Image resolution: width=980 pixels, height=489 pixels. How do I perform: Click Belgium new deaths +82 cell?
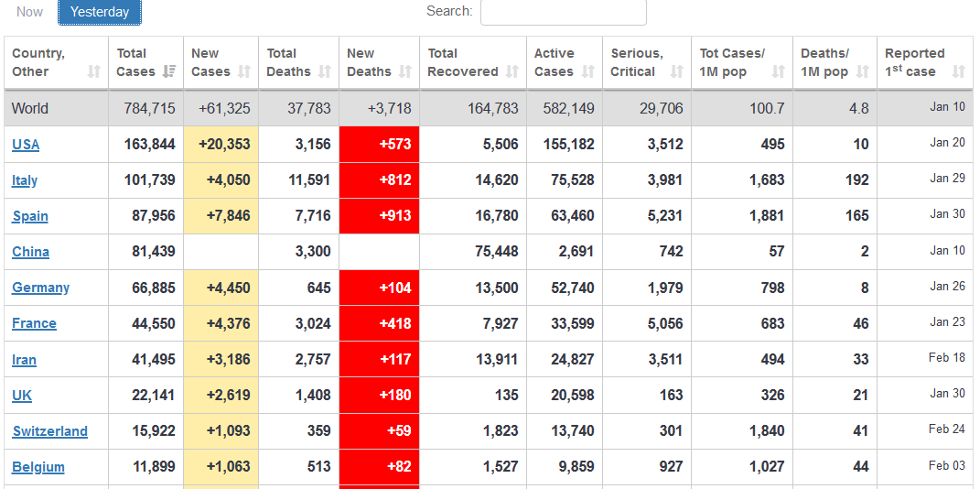[x=380, y=466]
